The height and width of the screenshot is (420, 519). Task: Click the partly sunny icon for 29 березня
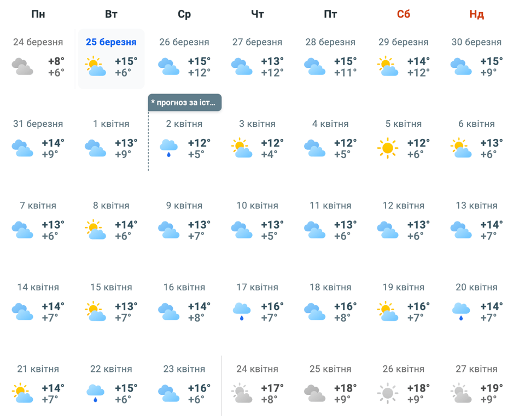(x=388, y=67)
